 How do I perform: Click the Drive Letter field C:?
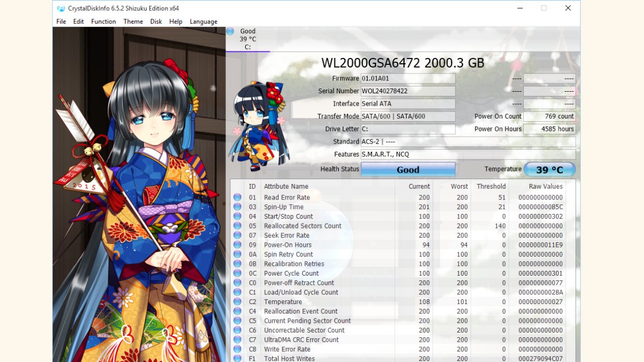pos(408,129)
